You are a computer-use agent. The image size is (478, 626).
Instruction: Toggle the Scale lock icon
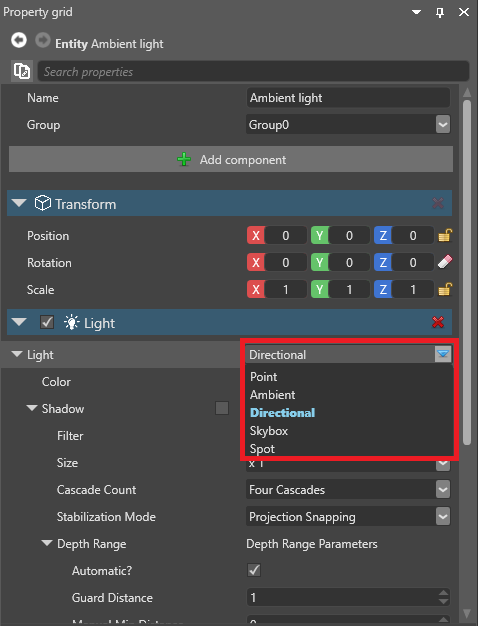pos(445,289)
